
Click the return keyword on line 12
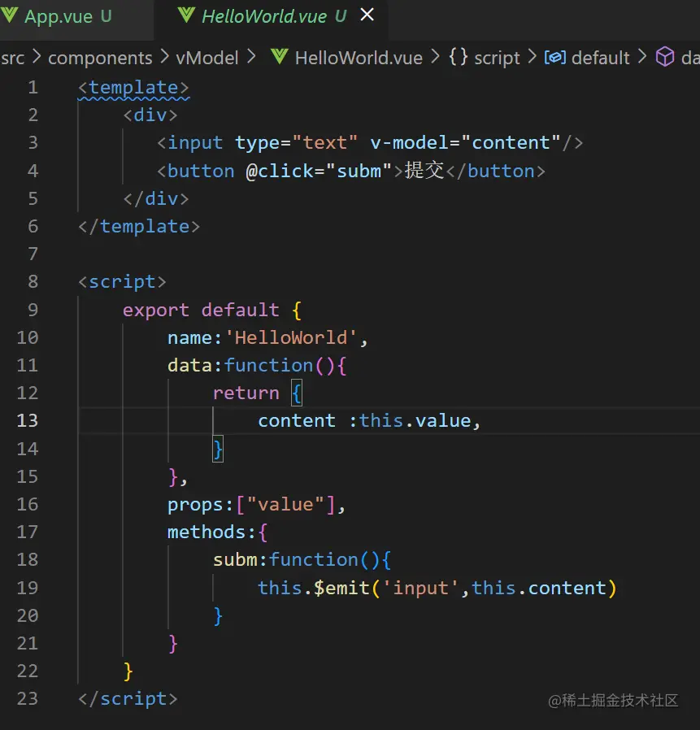pos(246,393)
